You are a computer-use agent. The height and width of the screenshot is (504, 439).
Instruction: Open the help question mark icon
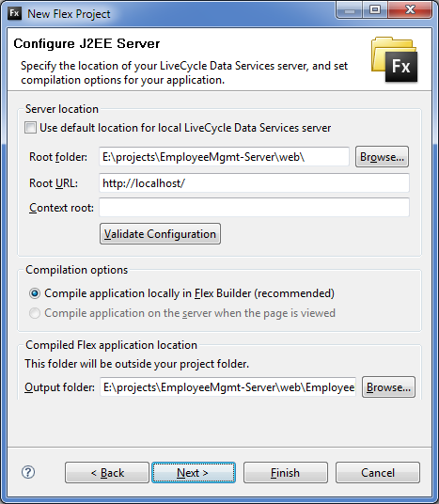tap(28, 472)
